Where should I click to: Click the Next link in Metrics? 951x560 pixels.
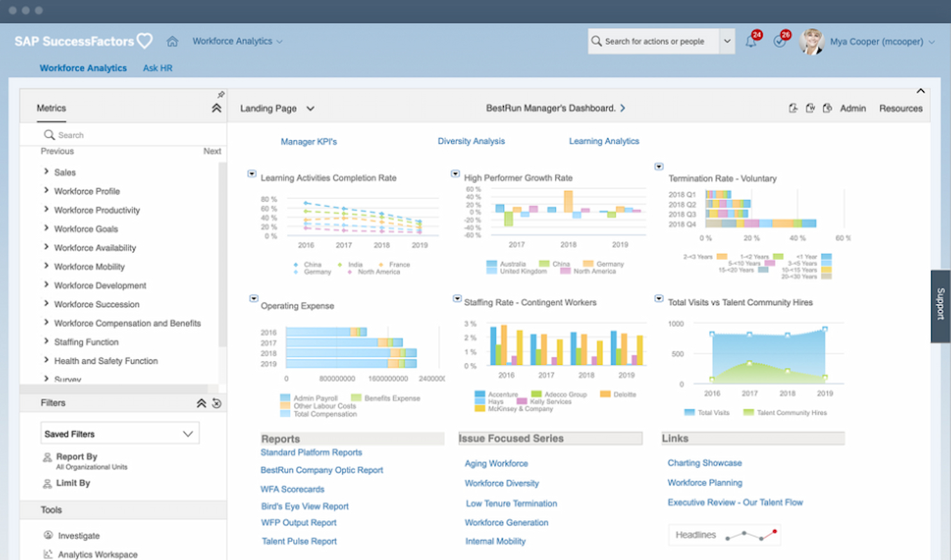[x=212, y=151]
